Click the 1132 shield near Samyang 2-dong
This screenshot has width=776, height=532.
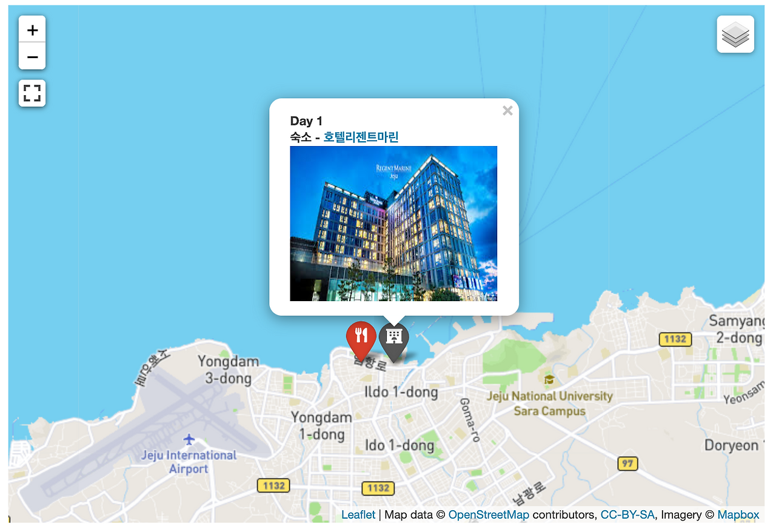[675, 339]
